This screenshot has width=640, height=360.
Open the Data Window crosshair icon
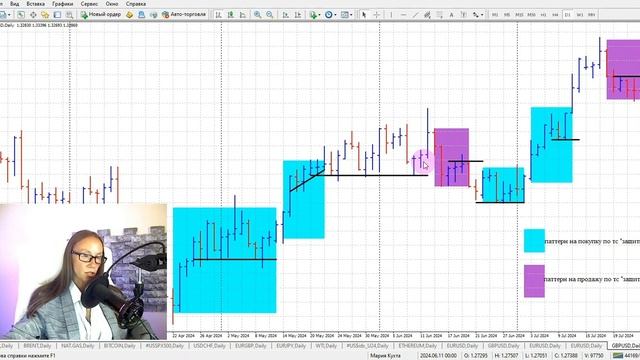33,15
